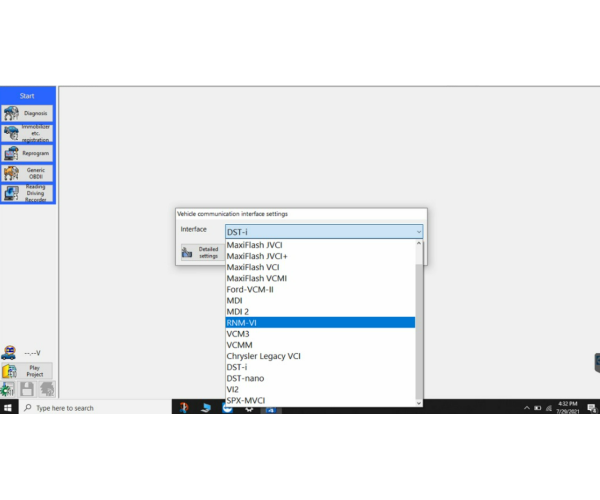Viewport: 600px width, 500px height.
Task: Click the greyed head help icon
Action: (47, 389)
